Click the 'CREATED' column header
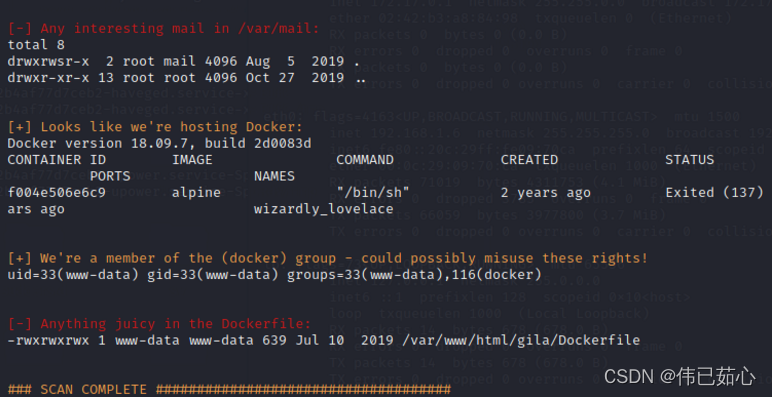Image resolution: width=772 pixels, height=397 pixels. [x=529, y=160]
